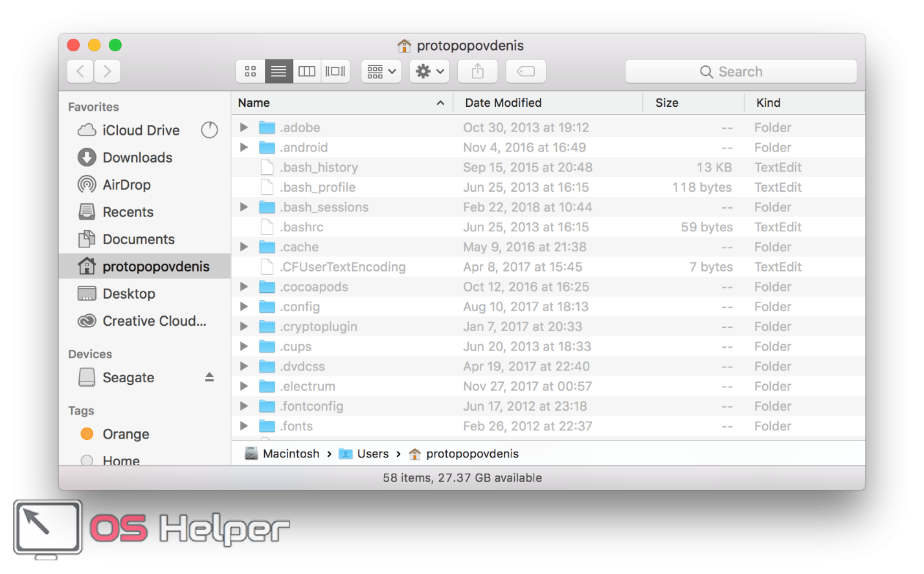Viewport: 924px width, 574px height.
Task: Expand the .cache folder
Action: pyautogui.click(x=244, y=247)
